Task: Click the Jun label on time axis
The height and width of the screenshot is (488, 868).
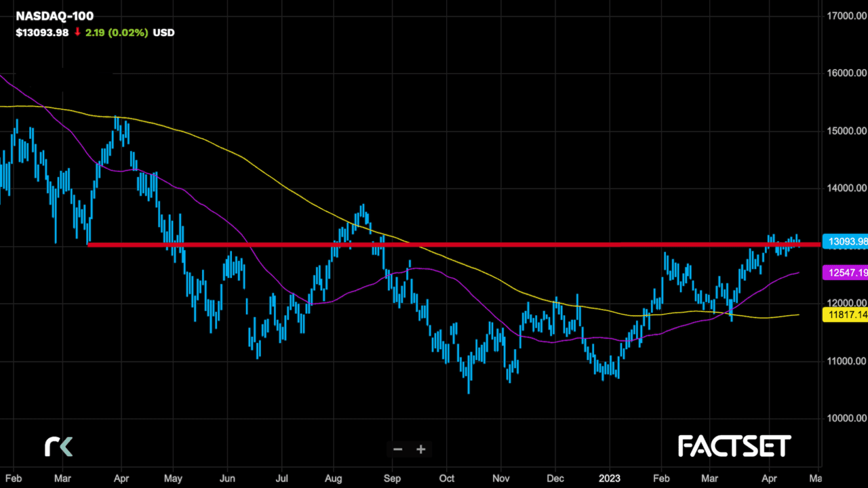Action: point(227,476)
